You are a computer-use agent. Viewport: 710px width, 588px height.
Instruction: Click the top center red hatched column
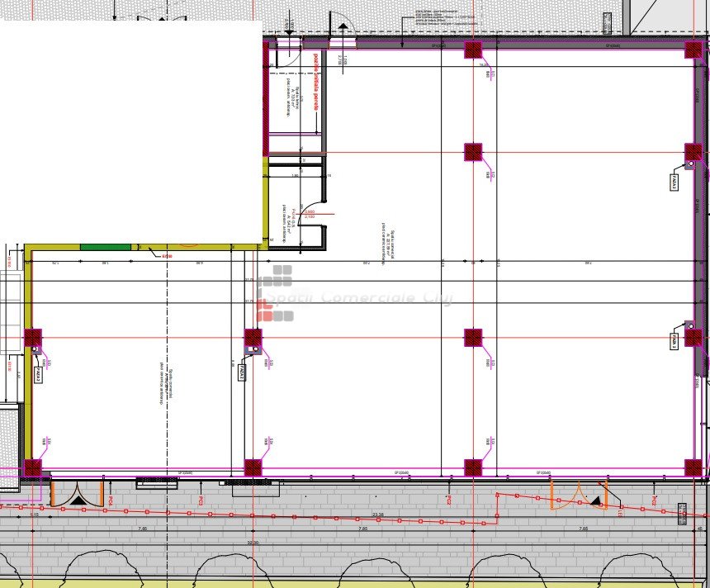[472, 50]
